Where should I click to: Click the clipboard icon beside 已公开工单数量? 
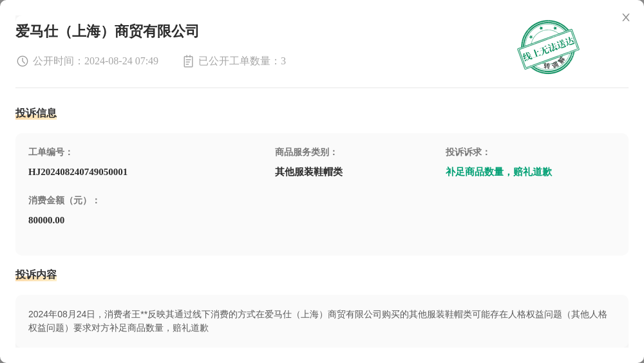[188, 61]
